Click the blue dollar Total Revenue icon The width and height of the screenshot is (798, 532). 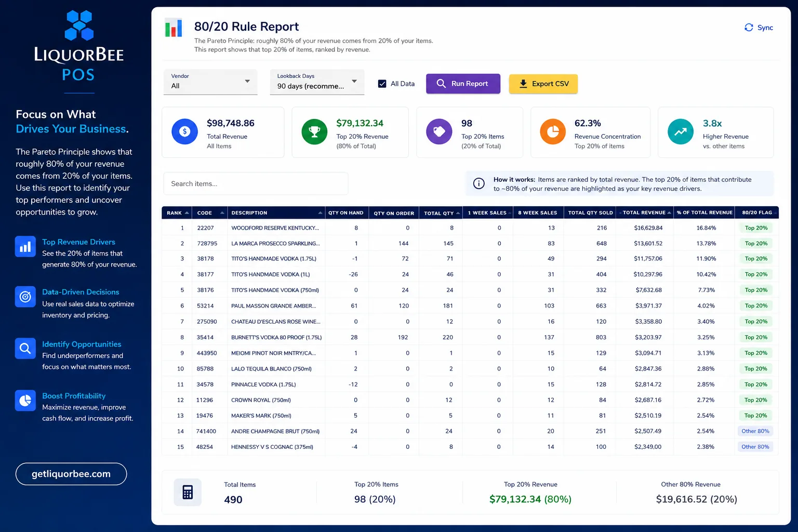[184, 132]
